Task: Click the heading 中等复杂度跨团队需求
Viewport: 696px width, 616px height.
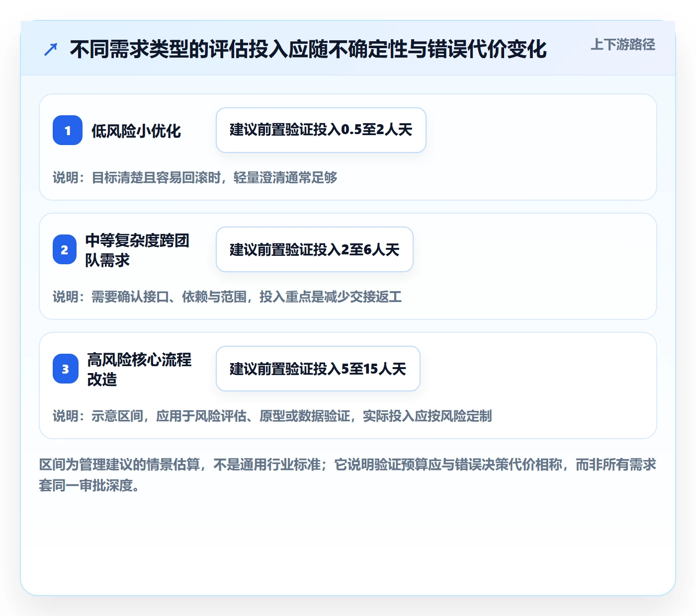Action: pyautogui.click(x=137, y=250)
